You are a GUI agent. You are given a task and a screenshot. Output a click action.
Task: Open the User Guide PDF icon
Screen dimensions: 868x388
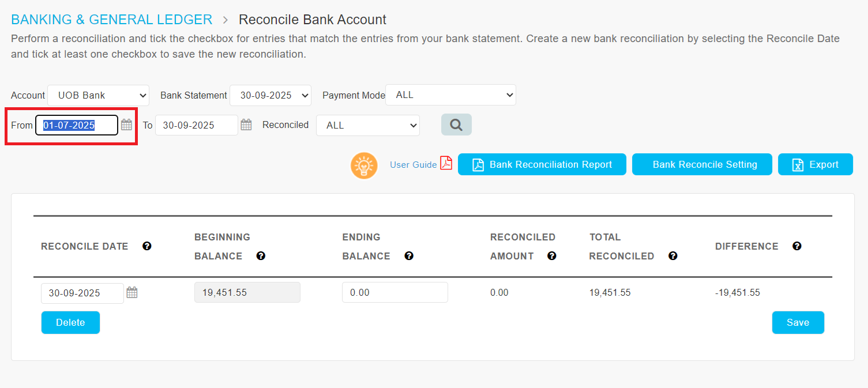point(446,164)
